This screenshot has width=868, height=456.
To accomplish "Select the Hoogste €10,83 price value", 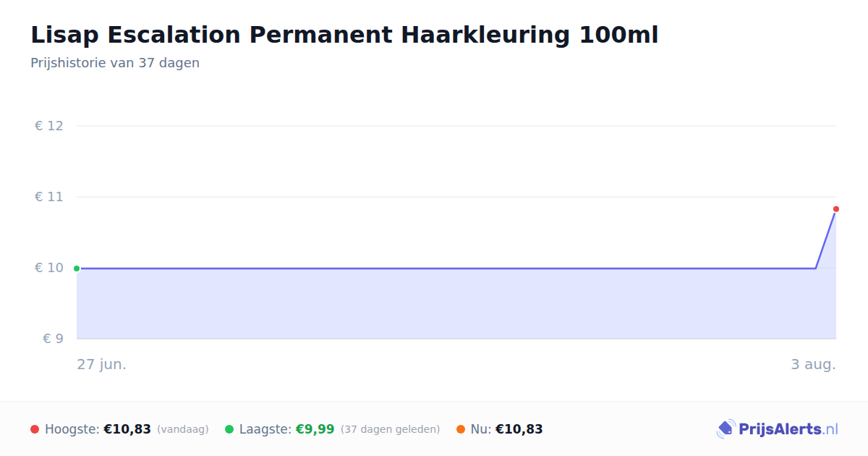I will 127,429.
